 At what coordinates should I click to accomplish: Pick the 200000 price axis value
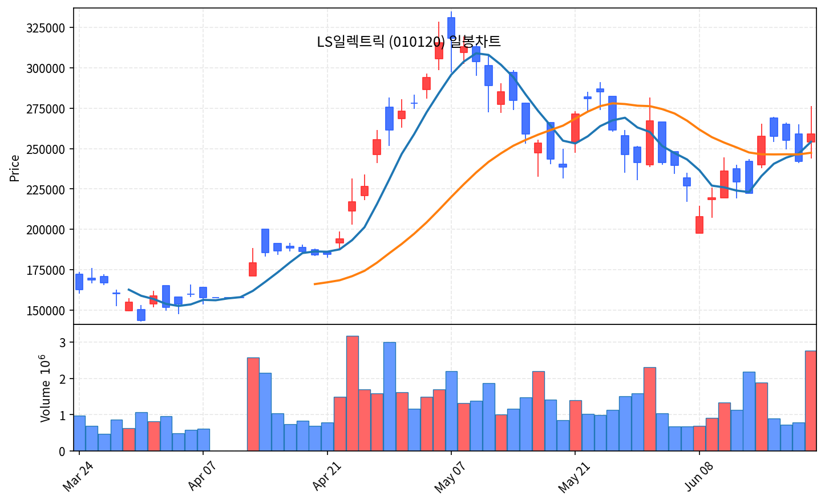(46, 230)
